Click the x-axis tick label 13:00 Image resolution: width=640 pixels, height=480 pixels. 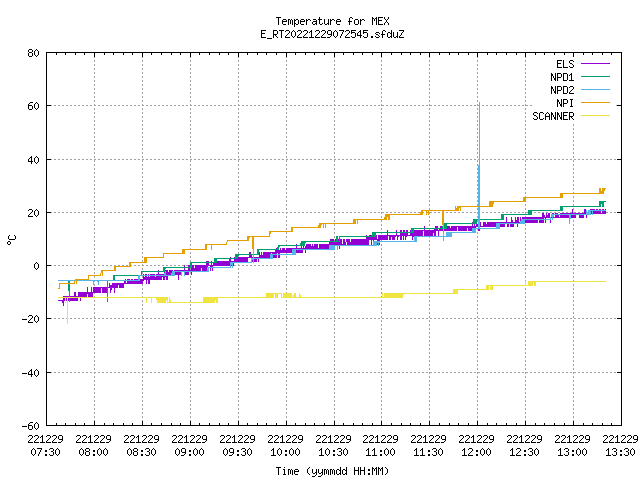coord(573,452)
